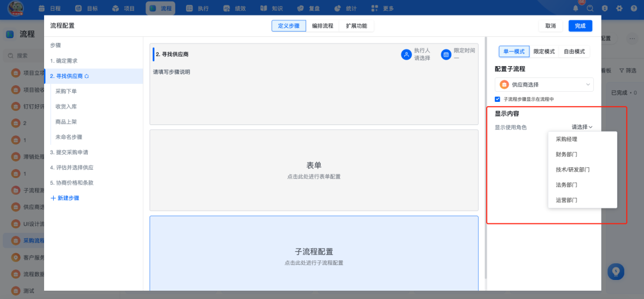Click the lightbulb floating assistant icon
The image size is (644, 299).
615,272
